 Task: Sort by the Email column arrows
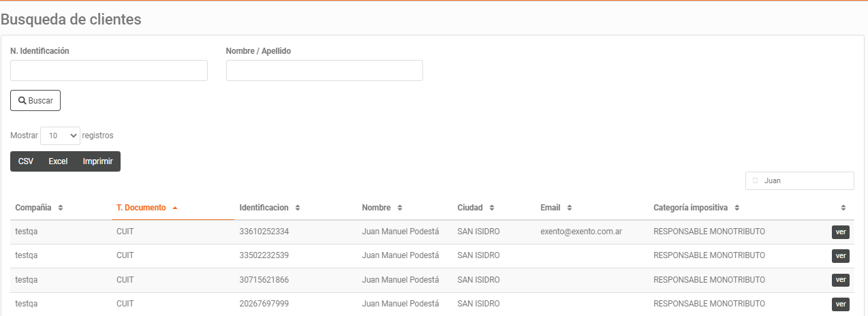point(569,208)
